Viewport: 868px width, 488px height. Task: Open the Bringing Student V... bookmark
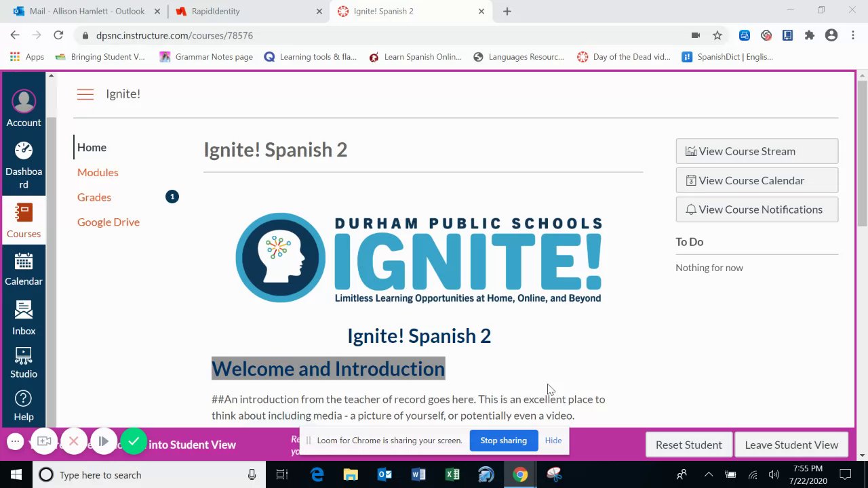[x=100, y=57]
